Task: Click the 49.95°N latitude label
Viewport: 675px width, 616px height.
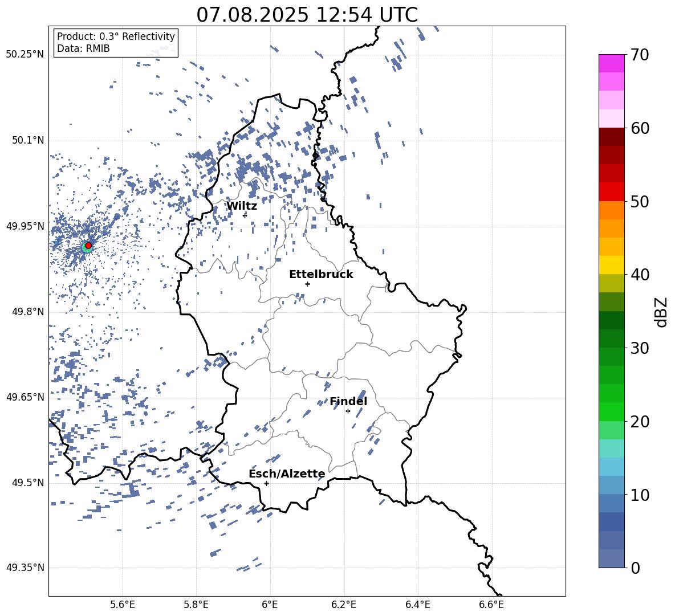Action: (x=25, y=226)
